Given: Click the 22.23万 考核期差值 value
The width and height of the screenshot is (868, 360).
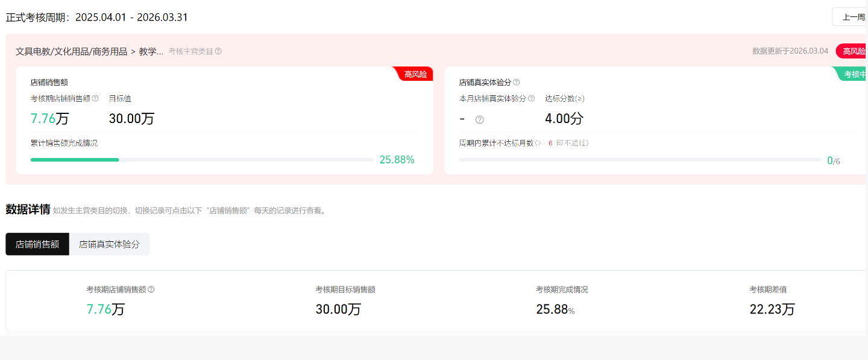Looking at the screenshot, I should [772, 309].
